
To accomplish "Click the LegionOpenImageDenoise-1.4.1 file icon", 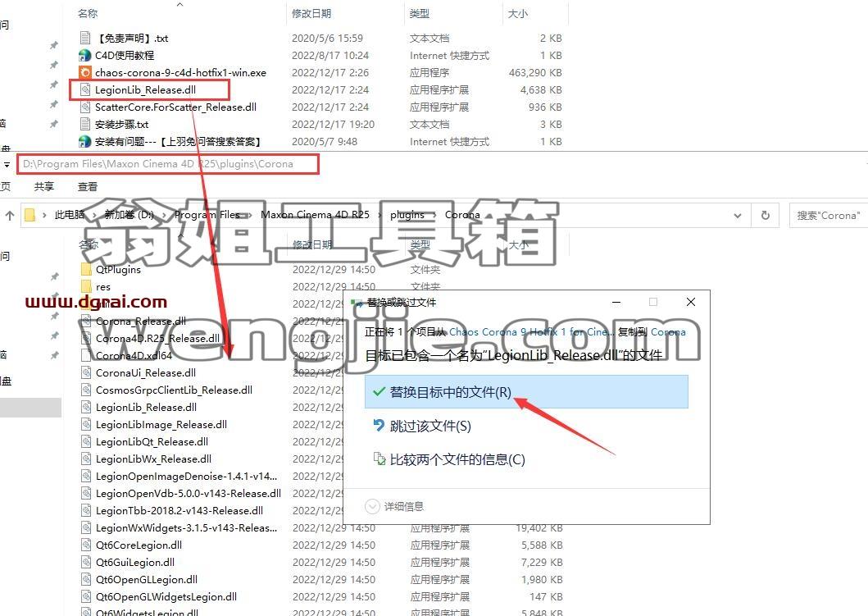I will [x=86, y=475].
